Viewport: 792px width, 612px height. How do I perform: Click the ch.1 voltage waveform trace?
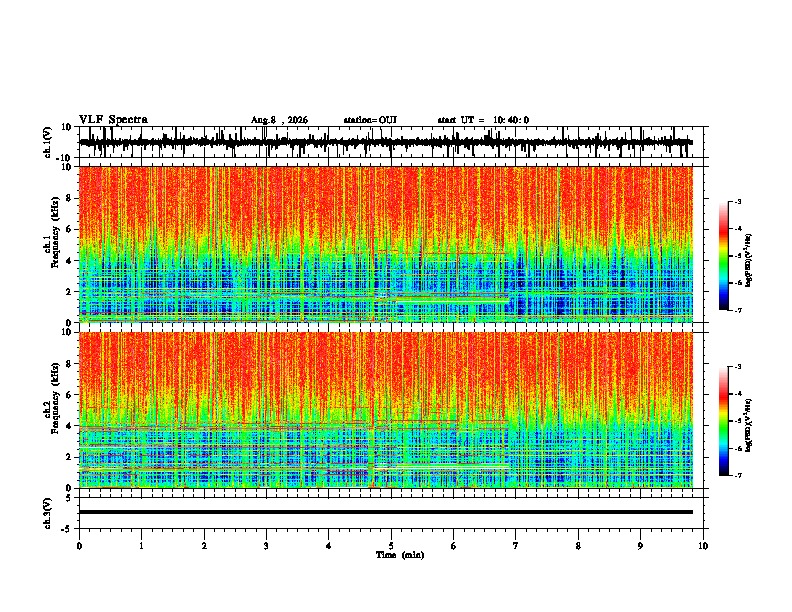click(x=386, y=142)
